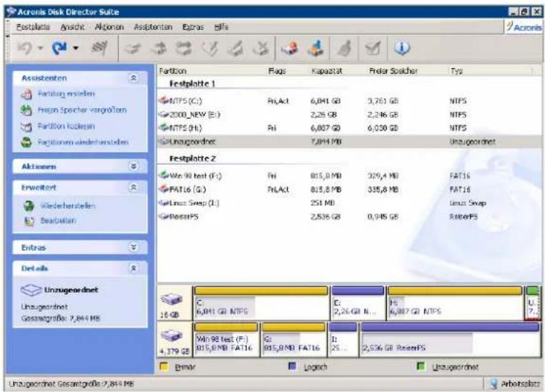Click the C: 6,841 GB NTFS disk block

click(x=260, y=303)
